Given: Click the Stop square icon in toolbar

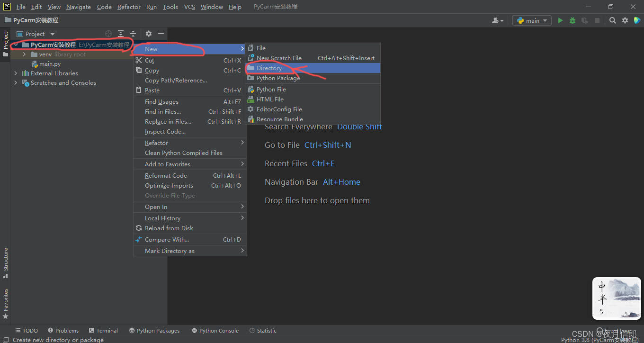Looking at the screenshot, I should [x=597, y=20].
